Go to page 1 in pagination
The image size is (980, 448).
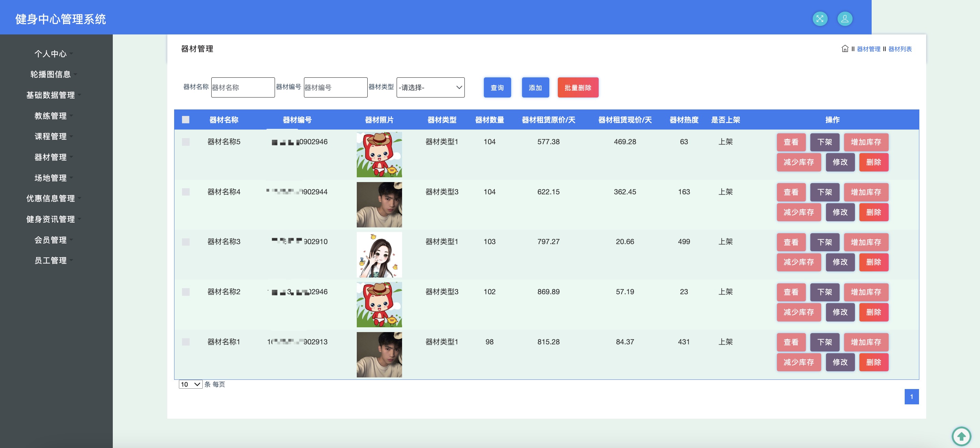[912, 397]
